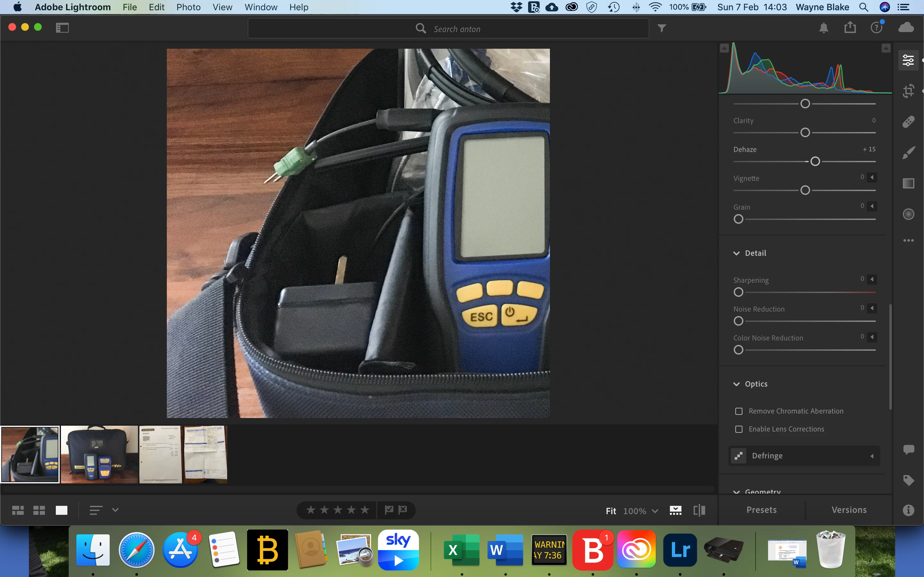This screenshot has width=924, height=577.
Task: Open the Keywords tag panel
Action: point(908,480)
